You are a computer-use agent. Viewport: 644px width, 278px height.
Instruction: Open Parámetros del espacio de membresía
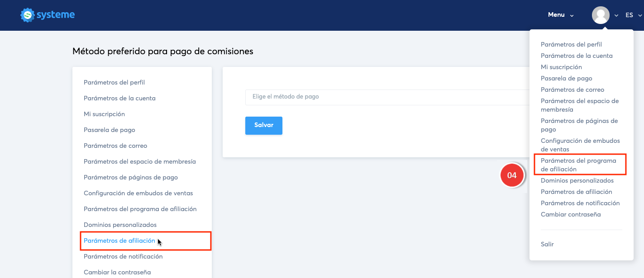[139, 161]
